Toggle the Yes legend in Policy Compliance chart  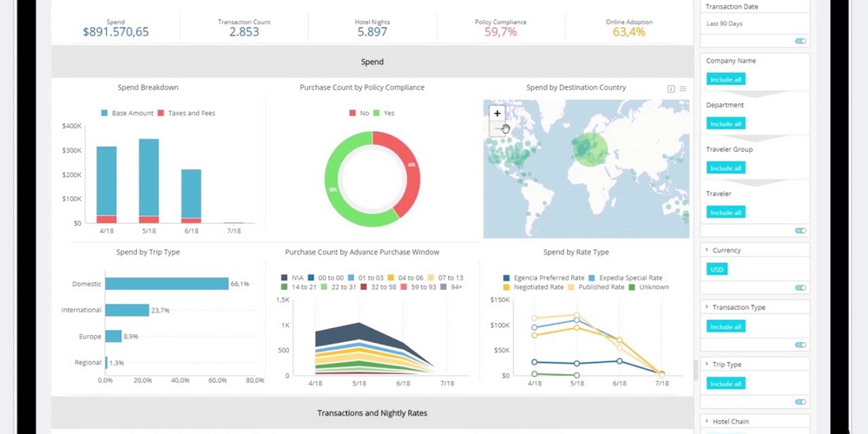(x=385, y=113)
